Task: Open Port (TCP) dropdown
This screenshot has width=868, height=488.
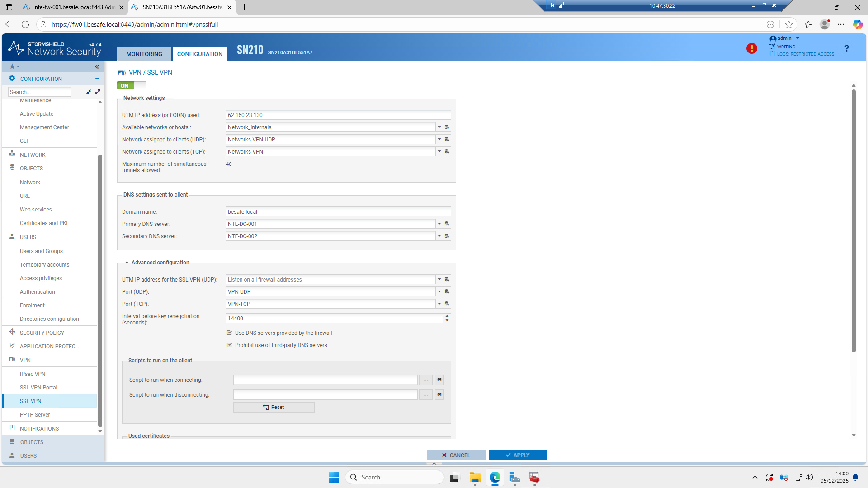Action: 439,304
